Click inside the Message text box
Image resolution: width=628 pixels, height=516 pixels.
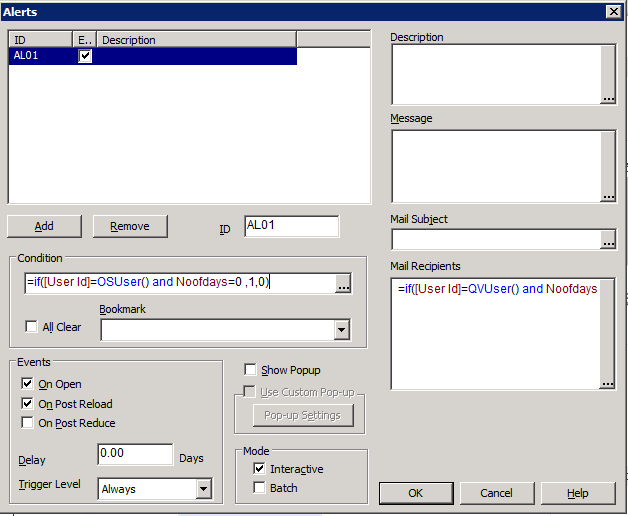coord(497,166)
